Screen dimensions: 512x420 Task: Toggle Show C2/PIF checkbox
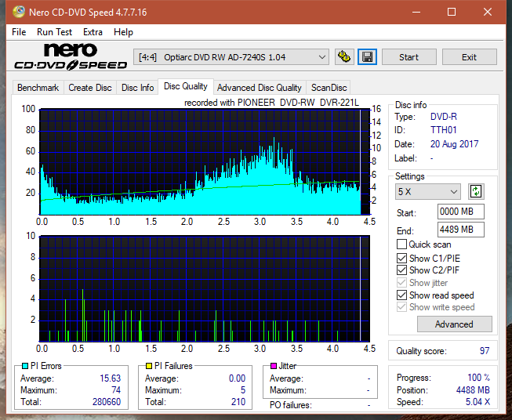[x=401, y=270]
